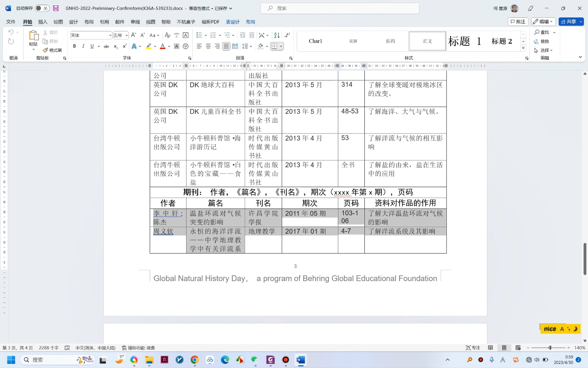The width and height of the screenshot is (588, 368).
Task: Show or hide paragraph marks
Action: (x=287, y=35)
